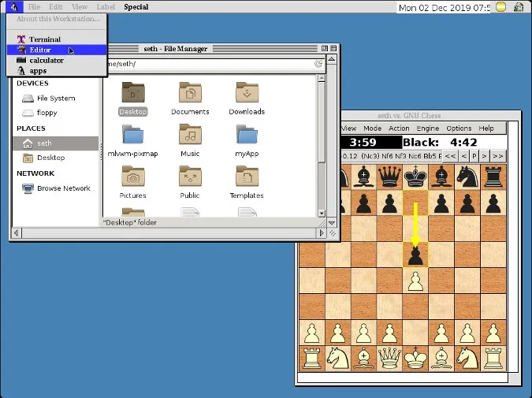Launch Editor from the open menu
This screenshot has height=398, width=532.
(x=40, y=50)
